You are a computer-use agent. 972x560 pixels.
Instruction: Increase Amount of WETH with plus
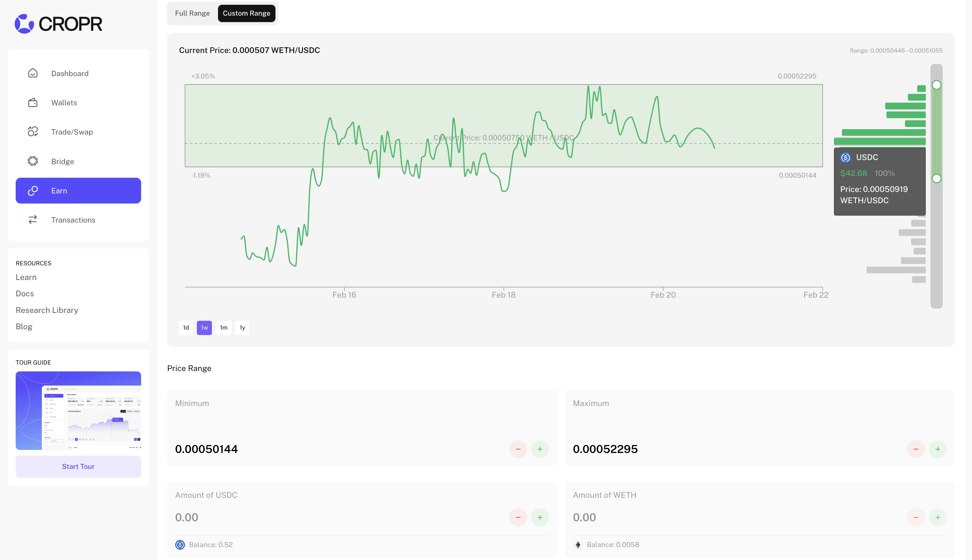[938, 517]
